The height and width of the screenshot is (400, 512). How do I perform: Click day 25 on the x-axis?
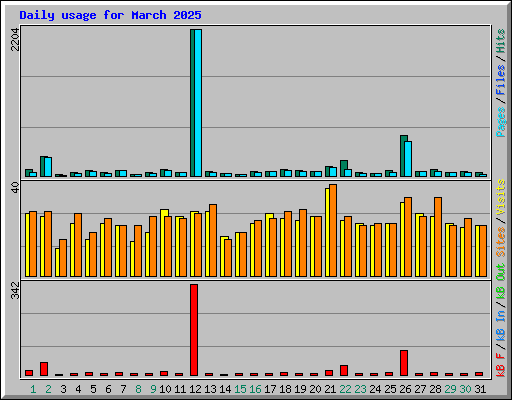(x=390, y=389)
